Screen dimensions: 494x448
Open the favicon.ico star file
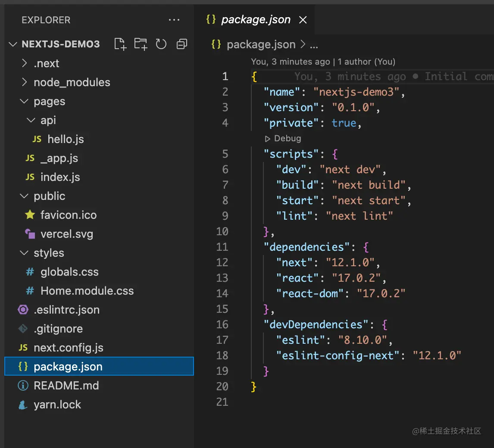(68, 215)
